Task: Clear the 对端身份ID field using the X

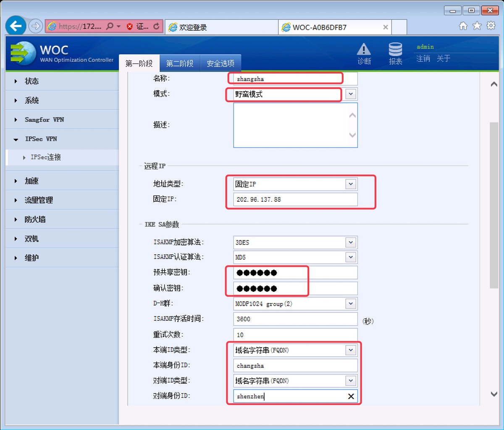Action: point(351,396)
